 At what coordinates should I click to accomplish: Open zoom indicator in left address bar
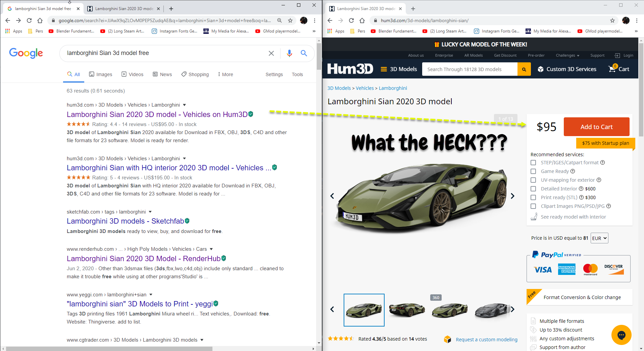pyautogui.click(x=280, y=20)
